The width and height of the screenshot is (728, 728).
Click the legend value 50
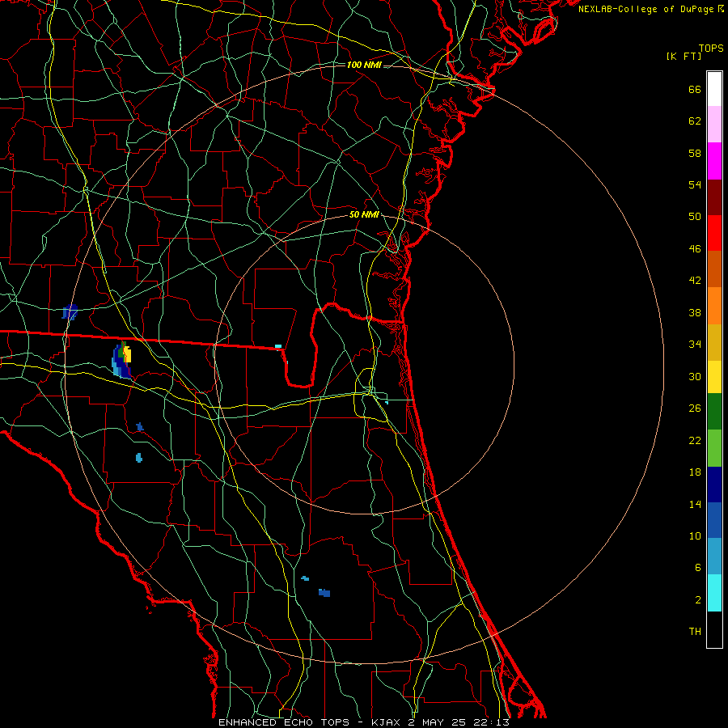point(695,216)
